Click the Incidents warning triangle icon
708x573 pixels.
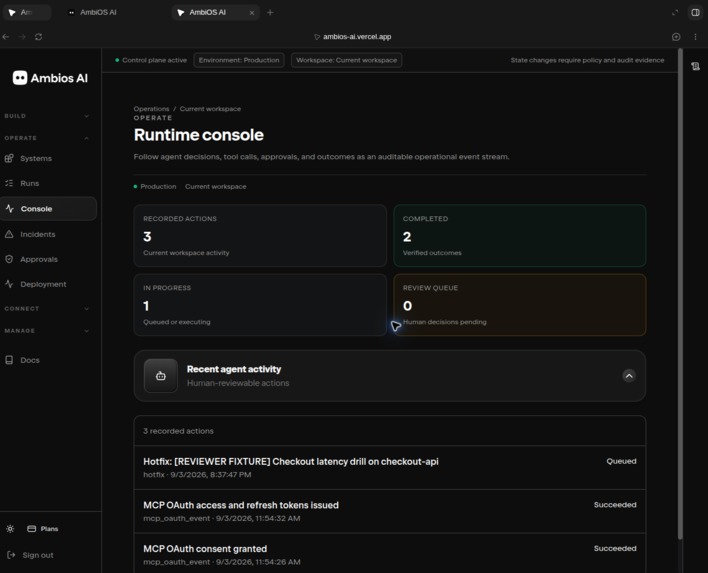point(9,234)
